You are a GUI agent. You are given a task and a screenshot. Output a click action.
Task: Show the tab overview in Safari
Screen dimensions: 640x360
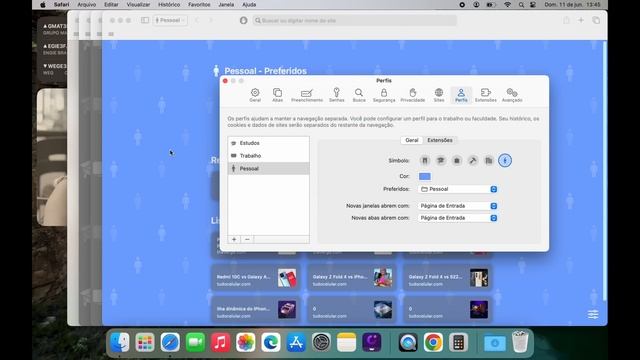click(x=596, y=20)
